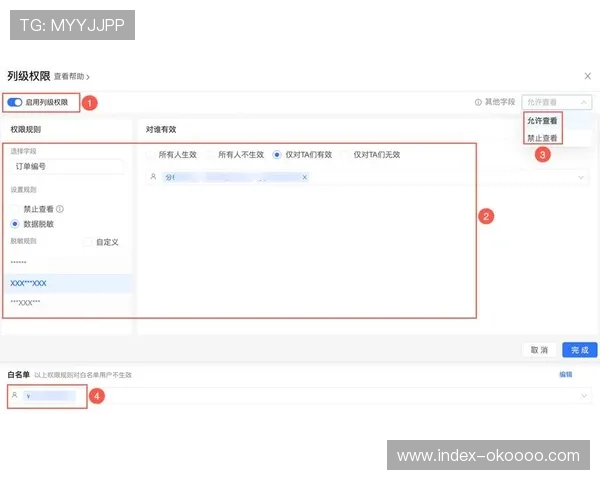Expand the 对谁有效 user selector dropdown arrow
The image size is (600, 480).
[581, 177]
